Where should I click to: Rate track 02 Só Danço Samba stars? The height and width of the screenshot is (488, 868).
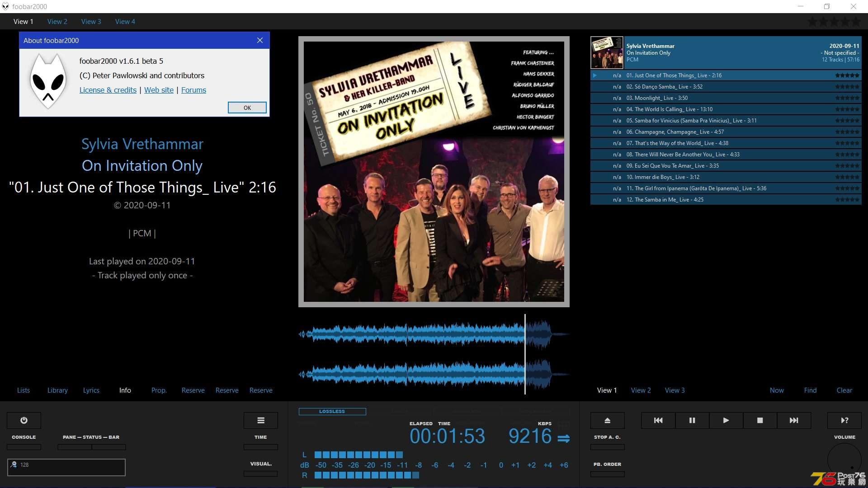[x=847, y=87]
